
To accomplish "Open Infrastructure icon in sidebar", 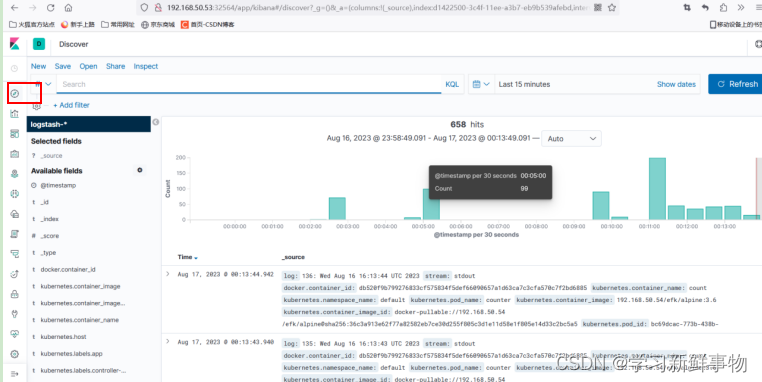I will pyautogui.click(x=15, y=214).
